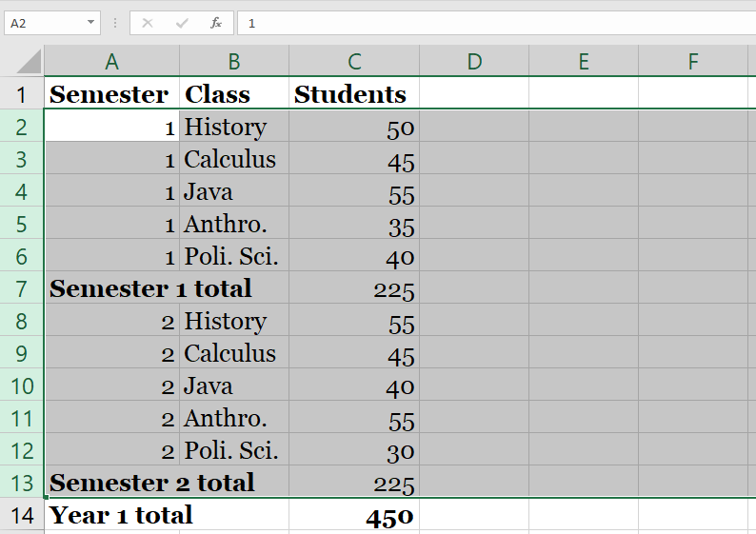Click the 450 grand total cell
The image size is (756, 534).
coord(354,515)
